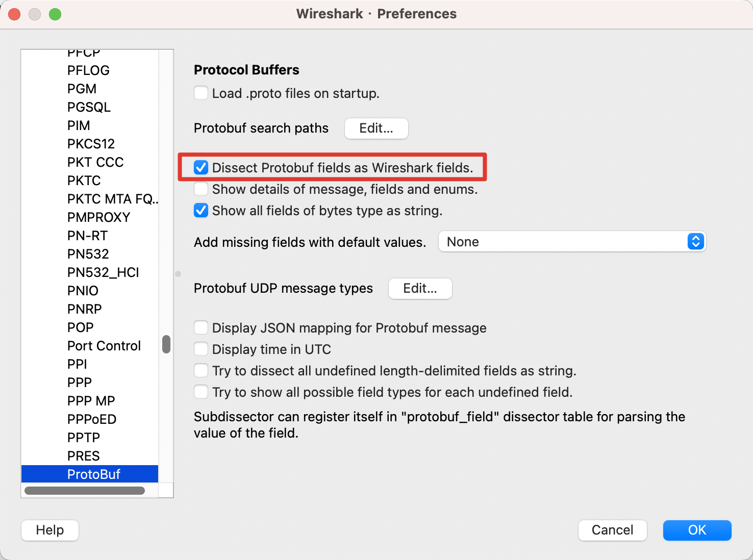Select PPI protocol entry

90,364
